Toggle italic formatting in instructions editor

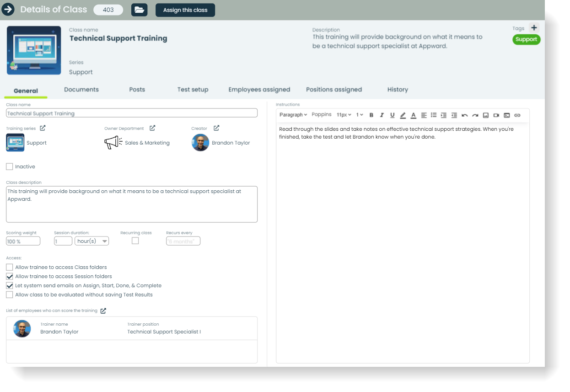coord(382,115)
